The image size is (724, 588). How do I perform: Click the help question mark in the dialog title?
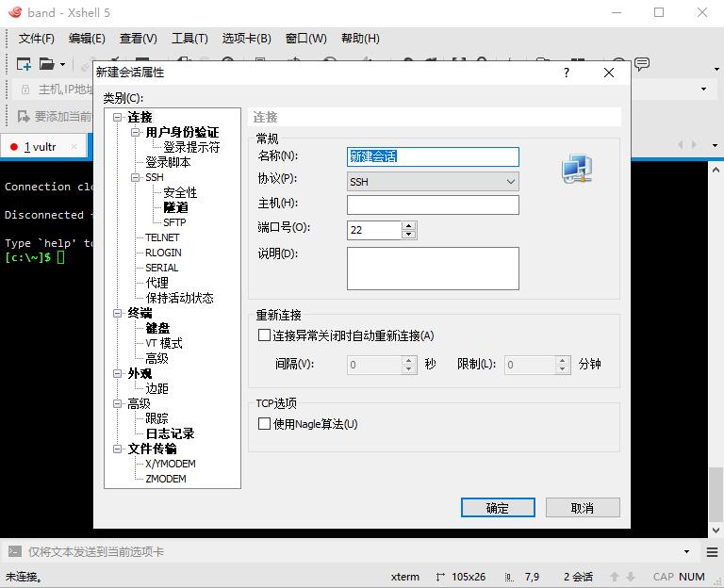point(567,73)
